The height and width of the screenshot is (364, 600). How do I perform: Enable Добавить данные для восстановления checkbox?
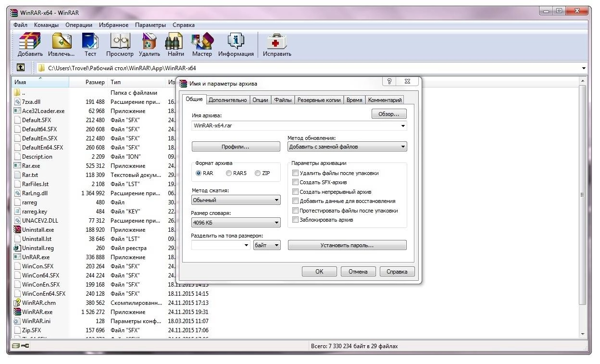(x=296, y=201)
